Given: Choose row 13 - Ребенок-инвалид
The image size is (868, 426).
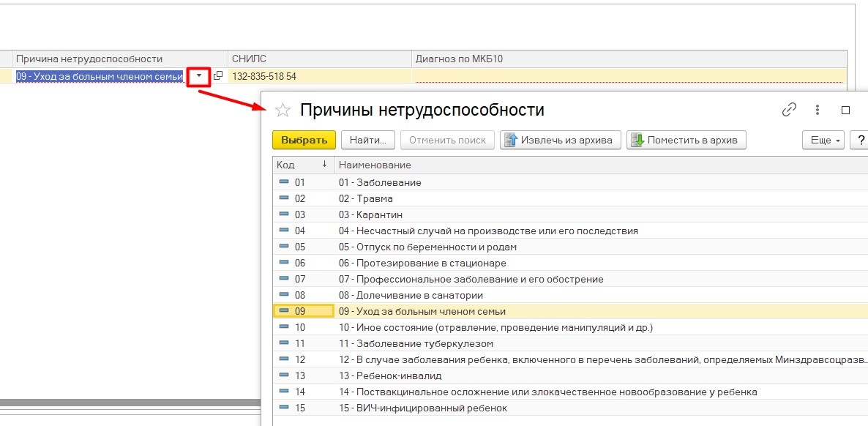Looking at the screenshot, I should pyautogui.click(x=390, y=375).
